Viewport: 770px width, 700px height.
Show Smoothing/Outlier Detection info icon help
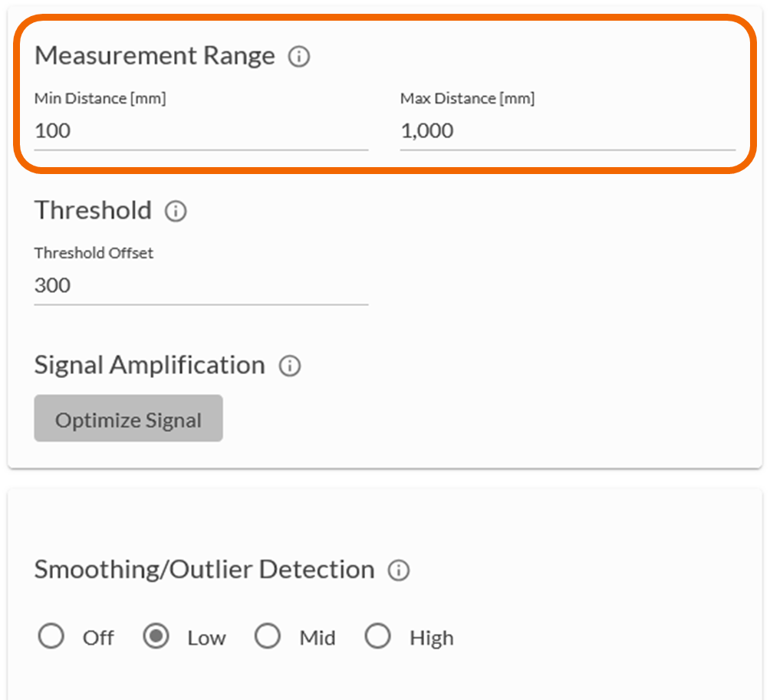click(x=399, y=570)
